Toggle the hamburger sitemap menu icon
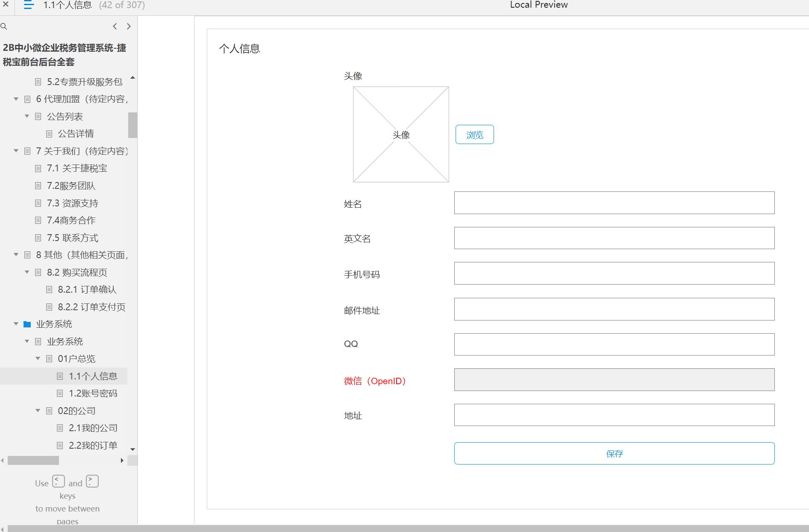The image size is (809, 532). (29, 5)
